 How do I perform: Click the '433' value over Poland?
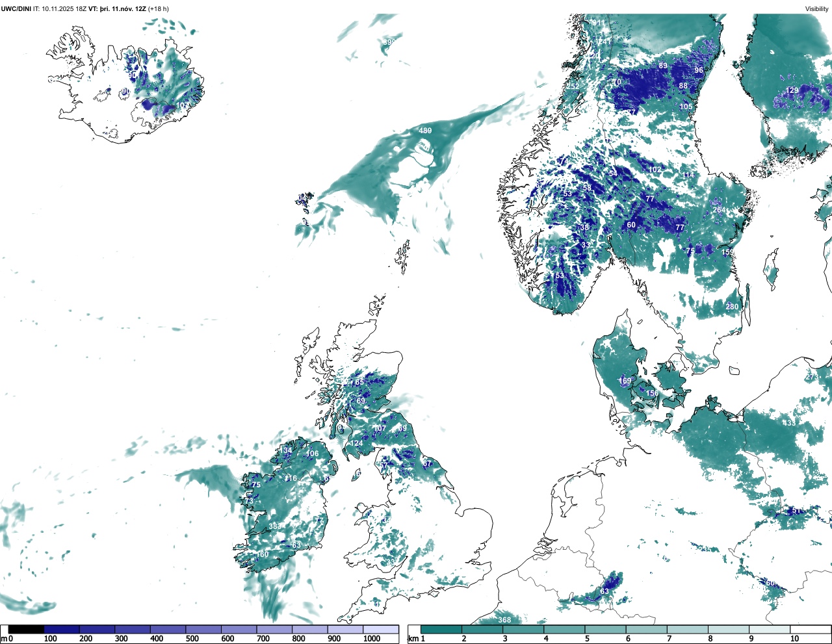(788, 423)
